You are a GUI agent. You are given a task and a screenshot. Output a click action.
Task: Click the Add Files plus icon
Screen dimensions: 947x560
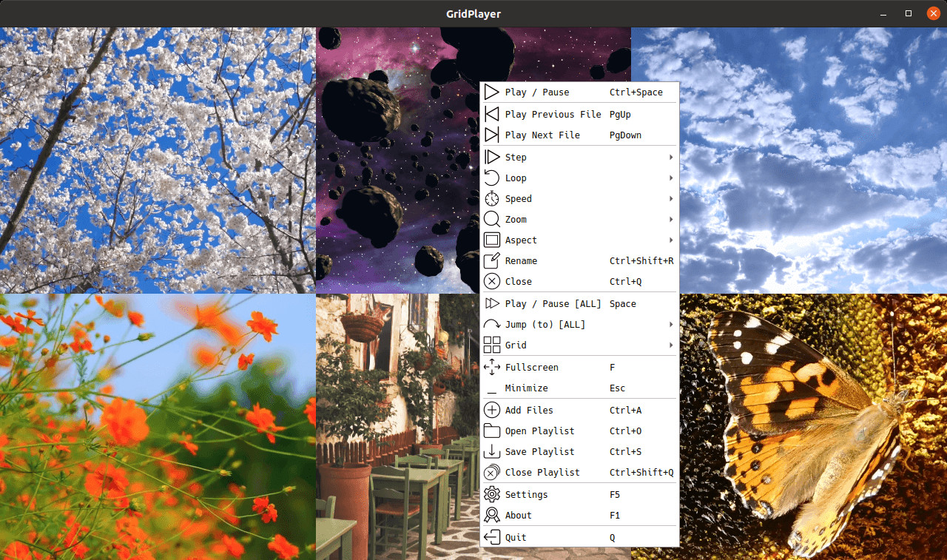[492, 410]
